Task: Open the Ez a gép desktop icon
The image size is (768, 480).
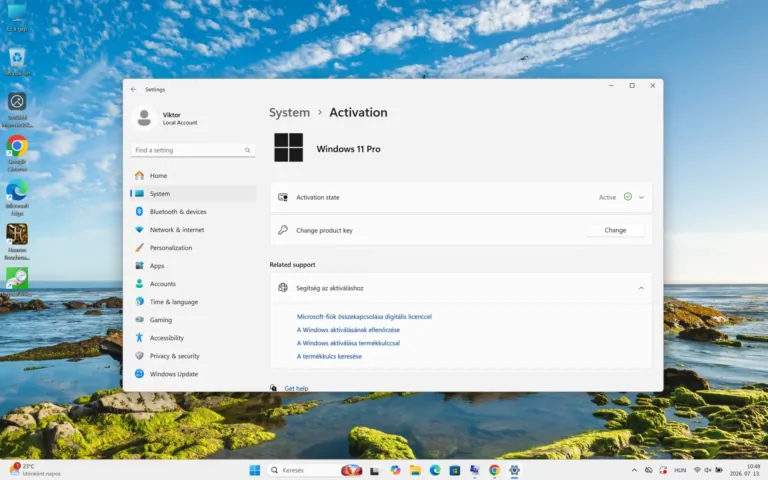Action: [17, 18]
